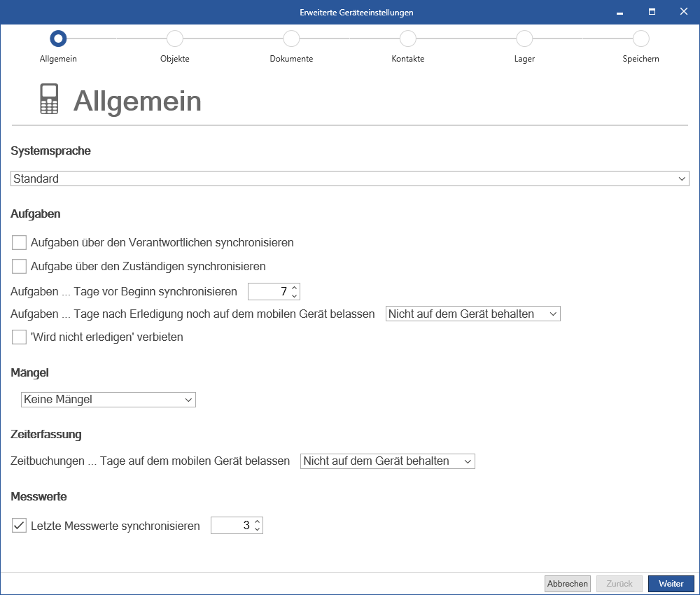
Task: Enable Aufgaben über den Verantwortlichen synchronisieren
Action: click(19, 242)
